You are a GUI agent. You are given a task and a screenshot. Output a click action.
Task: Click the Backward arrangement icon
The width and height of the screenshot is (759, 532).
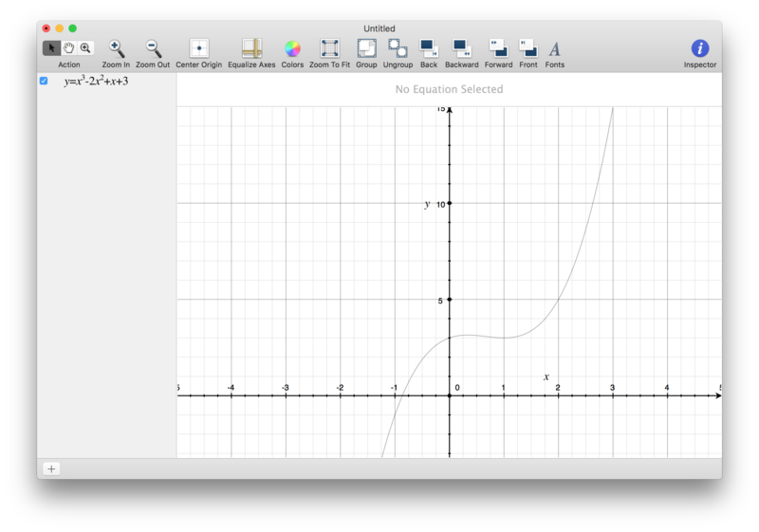[461, 48]
